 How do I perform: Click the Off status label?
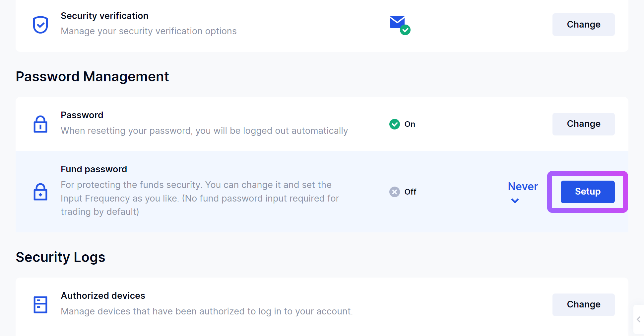410,192
